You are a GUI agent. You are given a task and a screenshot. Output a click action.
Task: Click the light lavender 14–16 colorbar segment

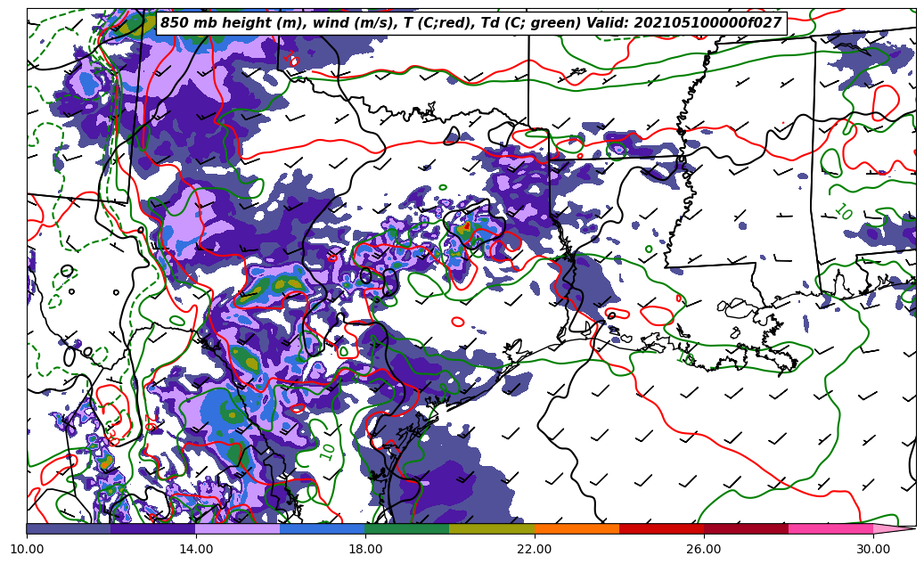point(238,528)
